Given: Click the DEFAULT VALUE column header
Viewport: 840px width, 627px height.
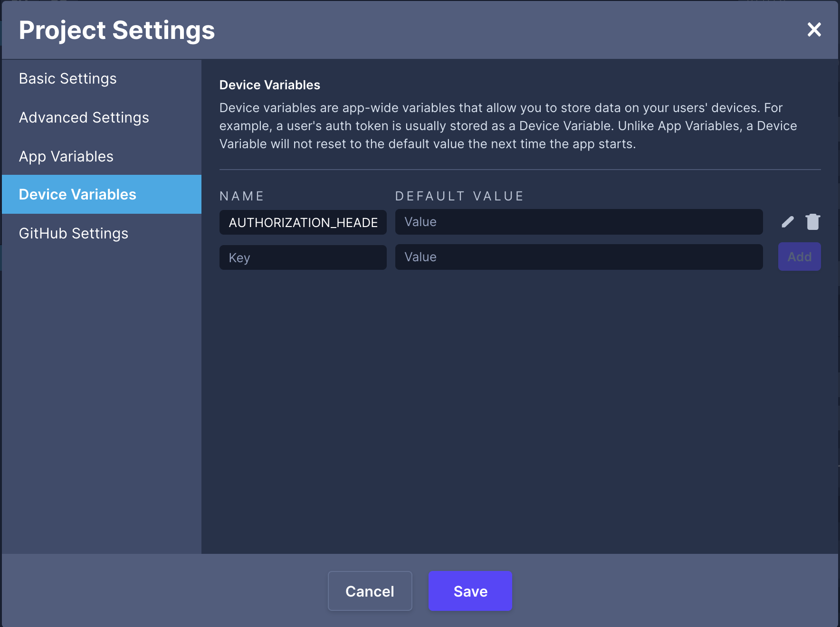Looking at the screenshot, I should (459, 196).
